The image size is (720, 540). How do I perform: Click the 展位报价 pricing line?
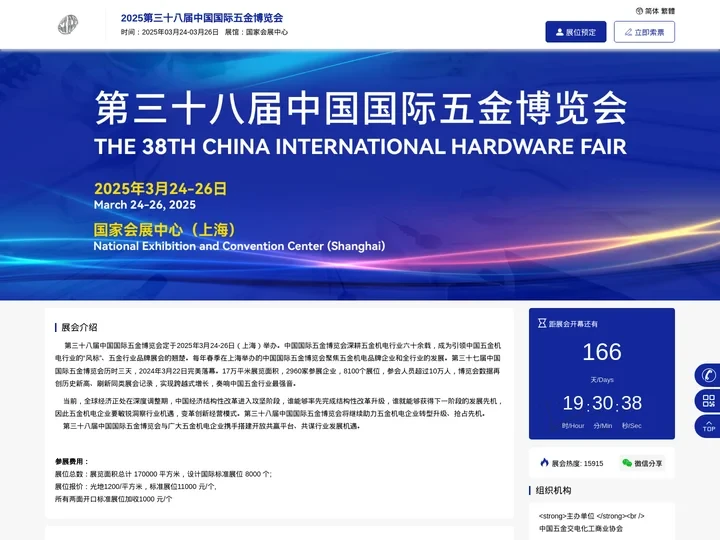point(136,486)
